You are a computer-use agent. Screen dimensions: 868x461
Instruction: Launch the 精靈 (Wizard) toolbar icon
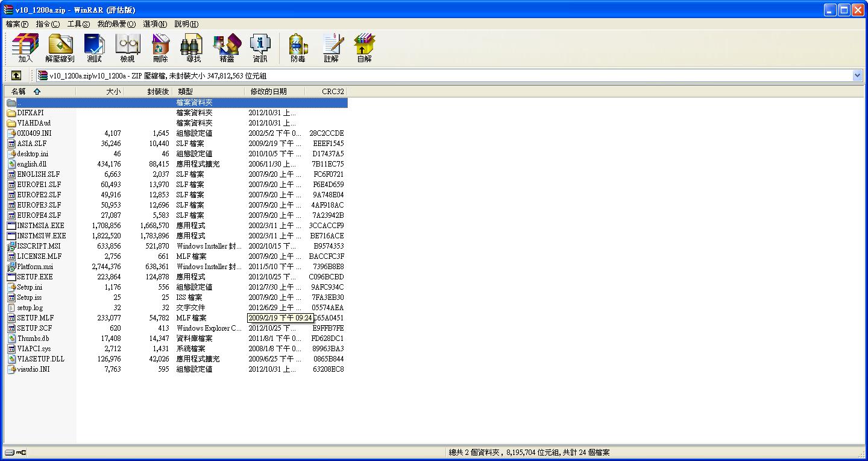click(x=227, y=48)
